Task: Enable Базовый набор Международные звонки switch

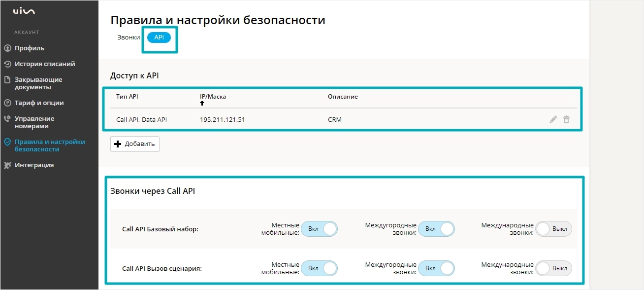Action: tap(553, 229)
